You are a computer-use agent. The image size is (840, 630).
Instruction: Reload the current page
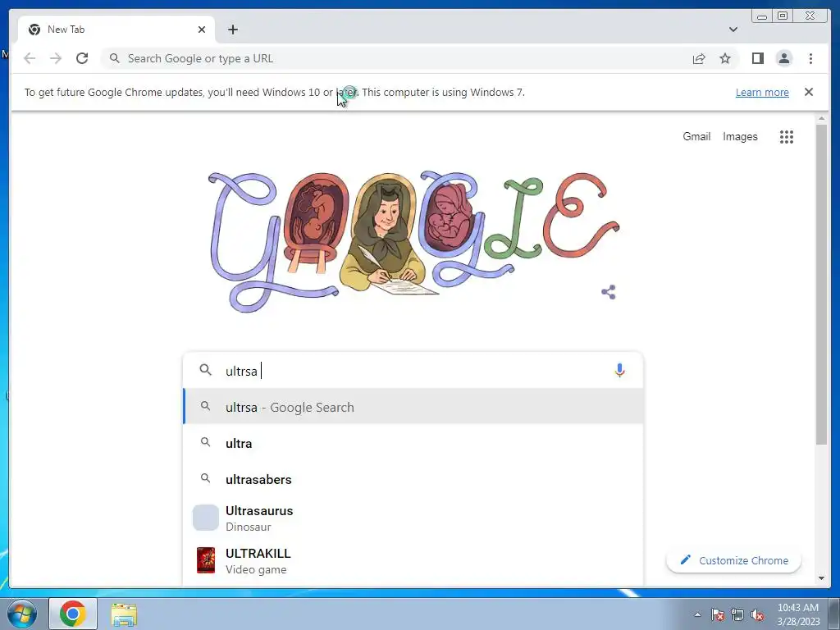tap(82, 58)
